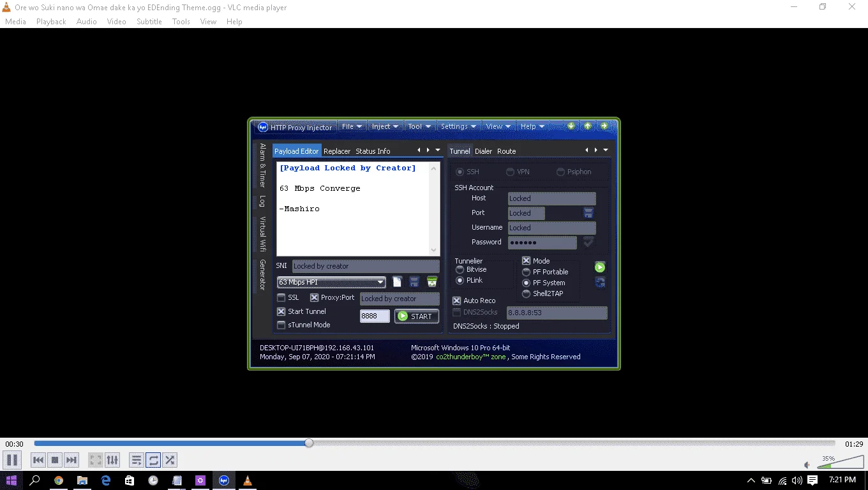
Task: Select the PF System mode
Action: (526, 283)
